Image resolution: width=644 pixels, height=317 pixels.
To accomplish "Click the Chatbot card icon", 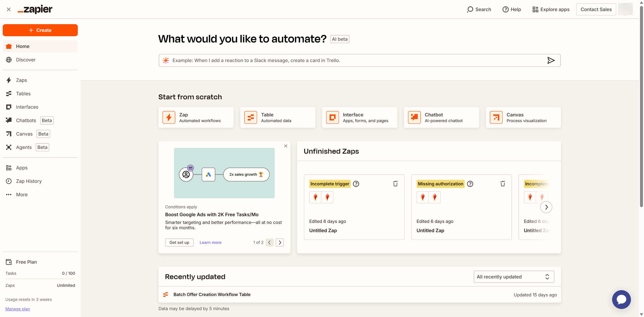I will 414,117.
